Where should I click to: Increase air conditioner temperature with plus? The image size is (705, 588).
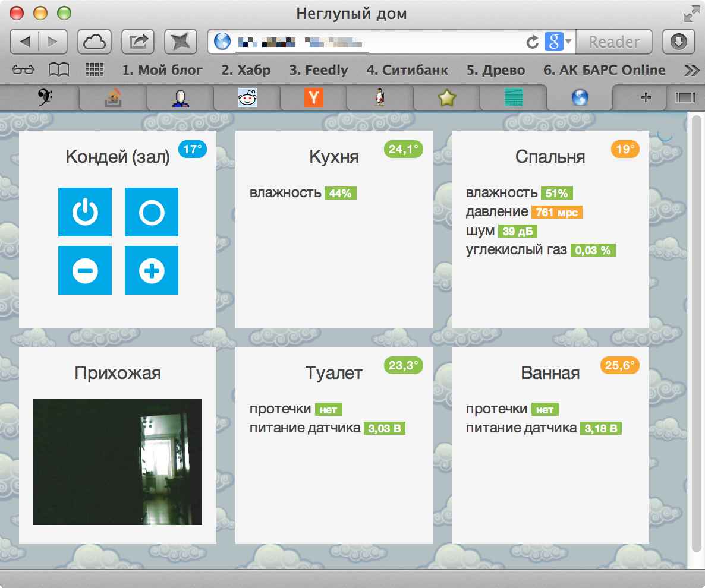pos(152,270)
